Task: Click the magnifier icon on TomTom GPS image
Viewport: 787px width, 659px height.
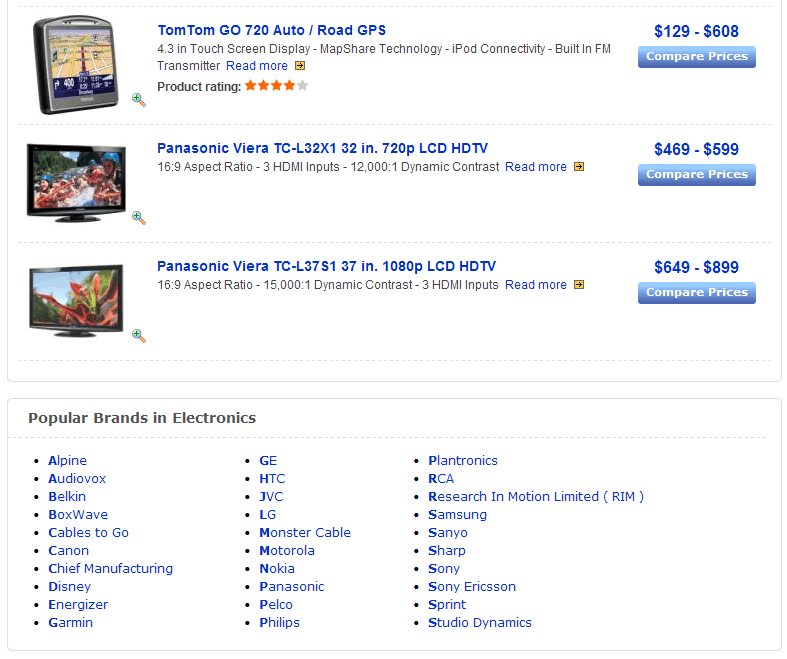Action: point(139,100)
